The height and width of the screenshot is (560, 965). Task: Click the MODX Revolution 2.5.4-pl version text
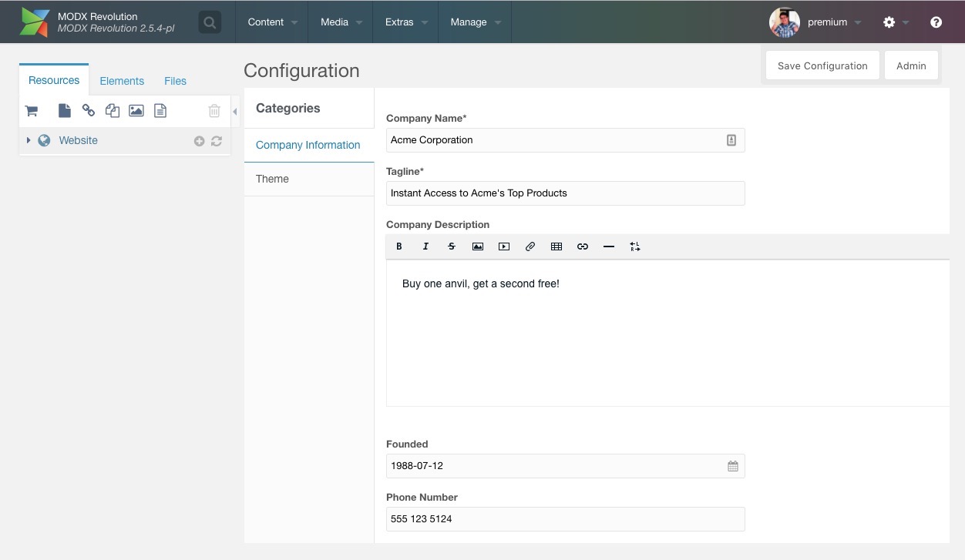[x=116, y=29]
